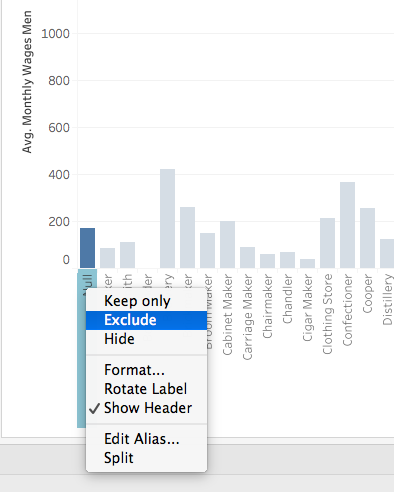Select the Carriage Maker bar

pos(247,257)
